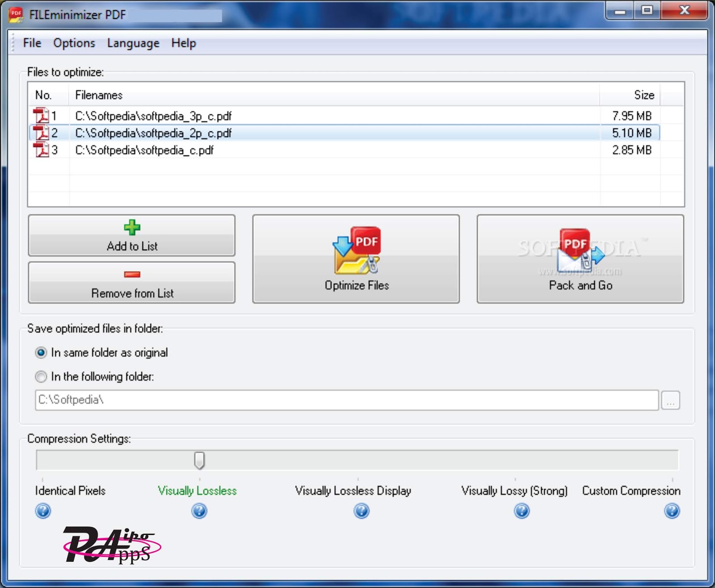715x588 pixels.
Task: Click the Filenames column header
Action: click(x=334, y=95)
